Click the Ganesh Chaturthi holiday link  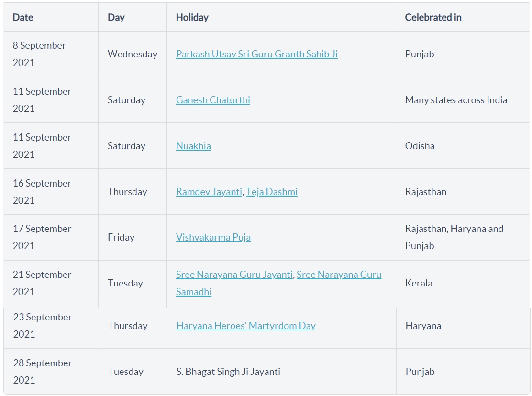pos(213,100)
